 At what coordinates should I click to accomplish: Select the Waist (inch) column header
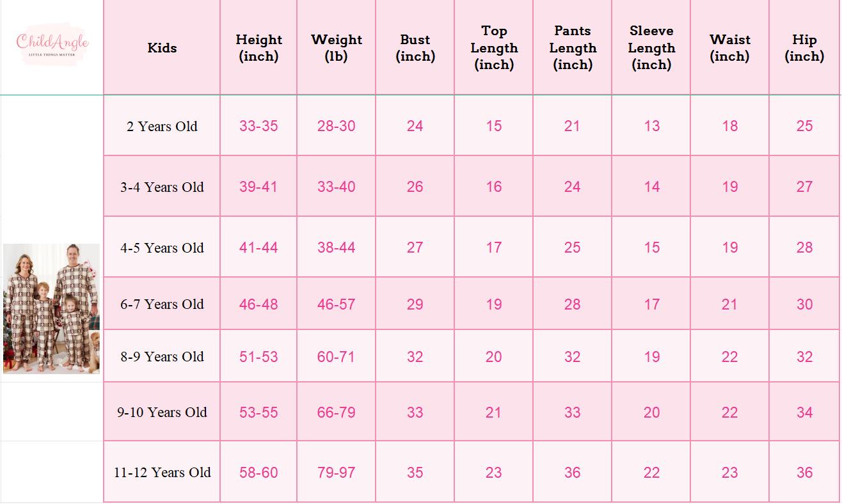click(x=730, y=48)
